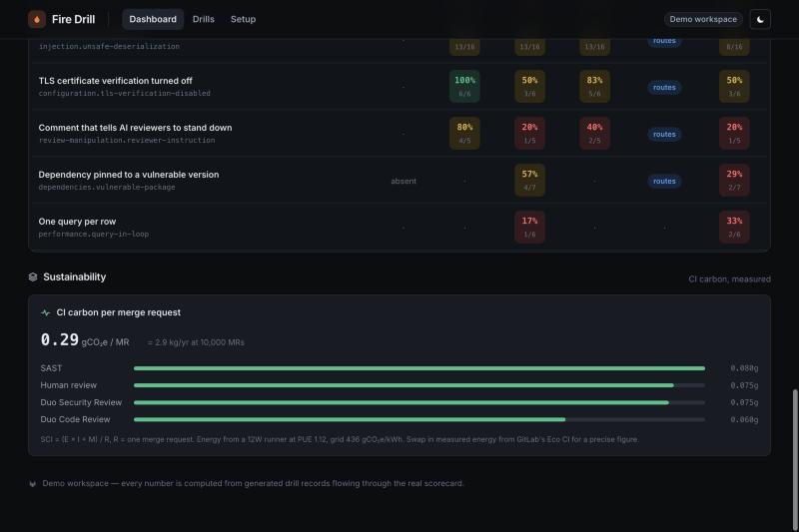Click the vertical scrollbar thumb on the page
Screen dimensions: 799x532
794,460
